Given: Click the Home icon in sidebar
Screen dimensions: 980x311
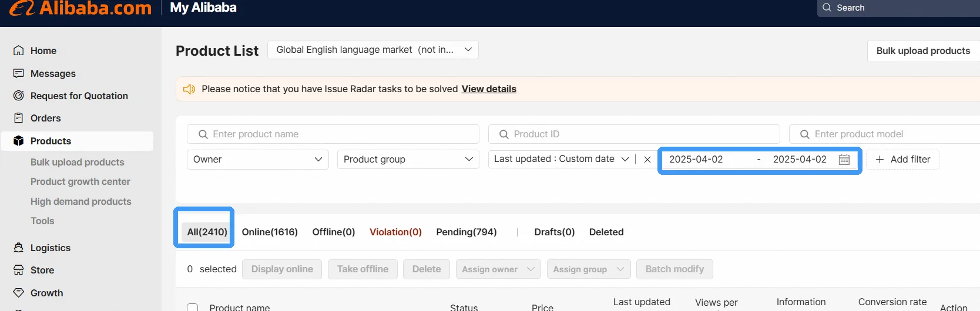Looking at the screenshot, I should click(x=19, y=50).
